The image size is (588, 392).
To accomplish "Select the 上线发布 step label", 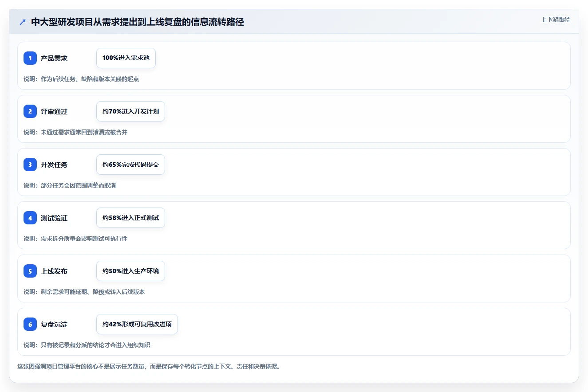I will click(54, 271).
